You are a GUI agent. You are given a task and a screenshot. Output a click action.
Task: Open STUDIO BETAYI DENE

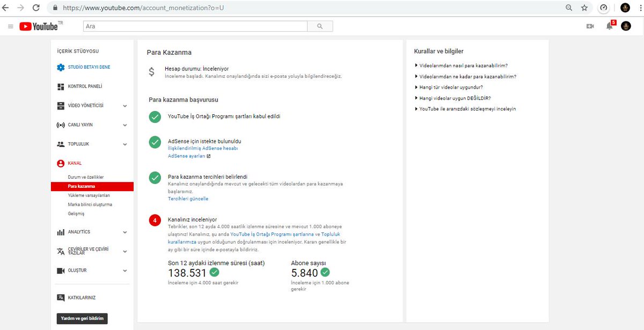89,67
